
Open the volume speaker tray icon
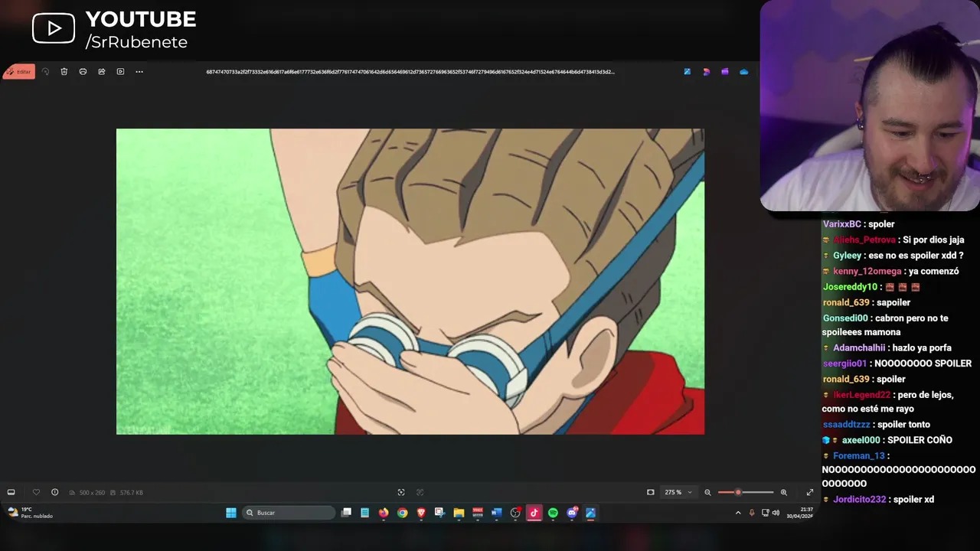tap(776, 513)
